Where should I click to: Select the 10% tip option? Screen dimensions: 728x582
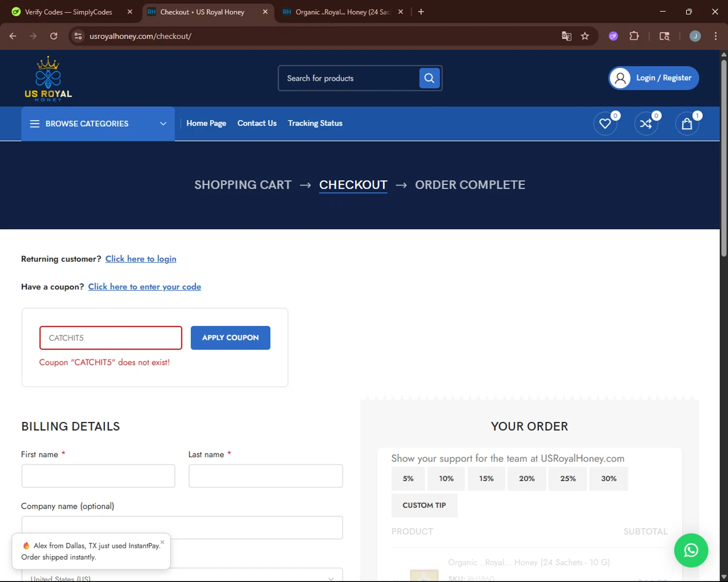[446, 479]
